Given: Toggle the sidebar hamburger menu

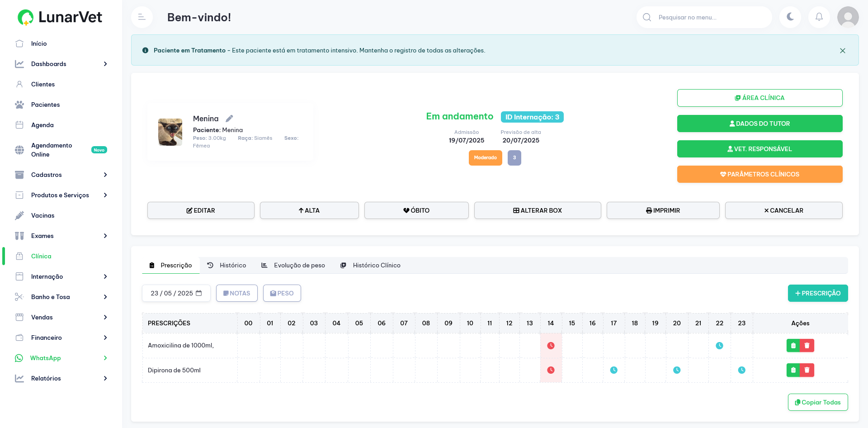Looking at the screenshot, I should click(142, 17).
